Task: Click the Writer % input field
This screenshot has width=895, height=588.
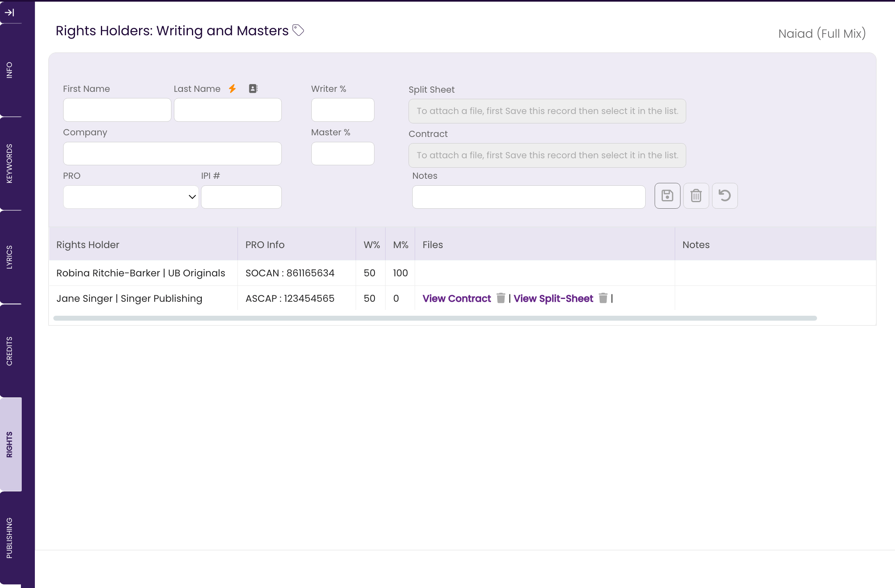Action: [342, 110]
